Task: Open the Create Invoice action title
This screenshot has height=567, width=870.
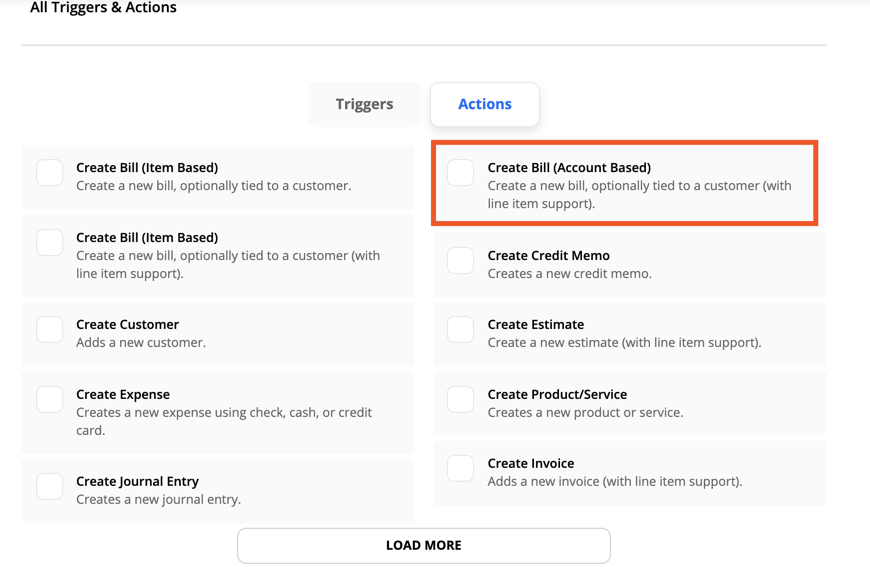Action: [x=530, y=464]
